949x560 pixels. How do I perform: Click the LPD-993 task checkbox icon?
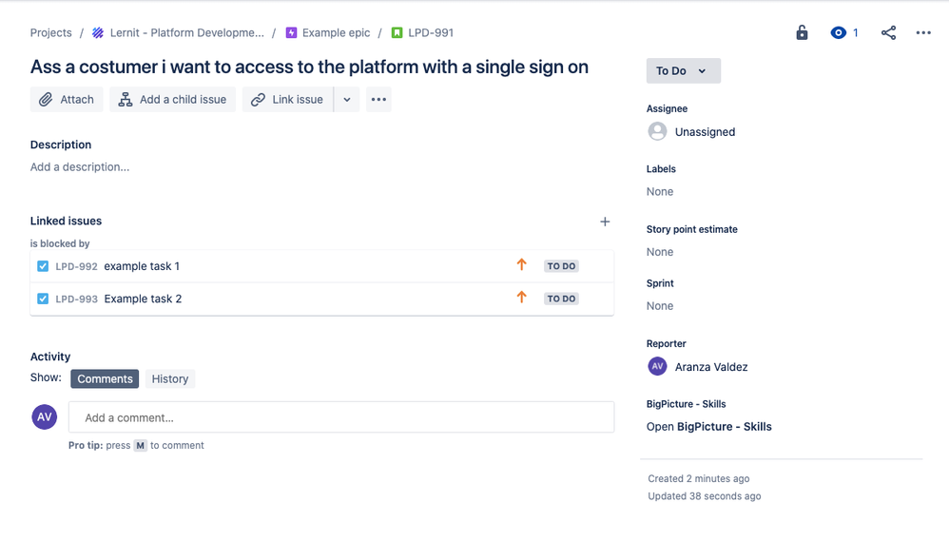43,299
